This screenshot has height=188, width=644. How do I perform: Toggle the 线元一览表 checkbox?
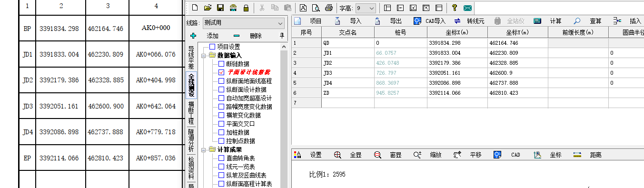[221, 167]
